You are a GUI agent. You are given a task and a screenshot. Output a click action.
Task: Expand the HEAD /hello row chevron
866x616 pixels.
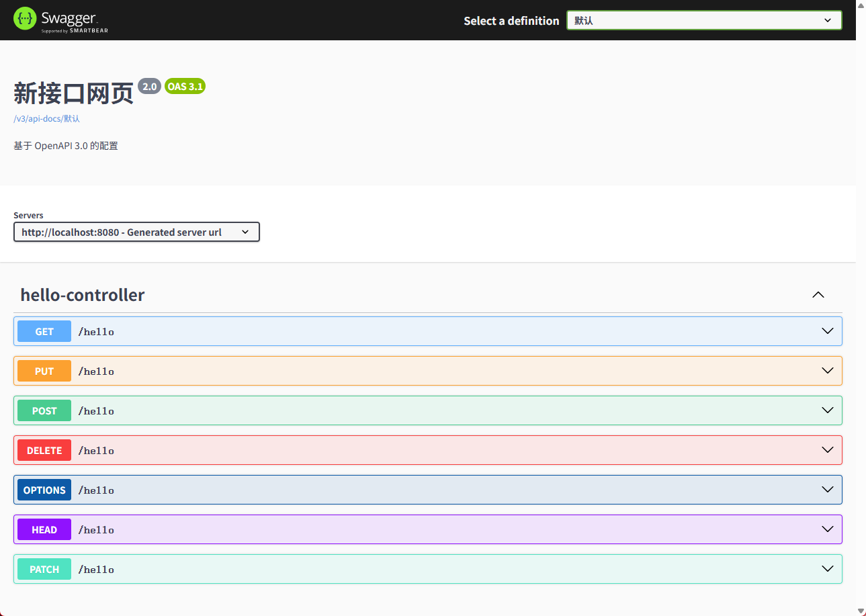tap(828, 529)
